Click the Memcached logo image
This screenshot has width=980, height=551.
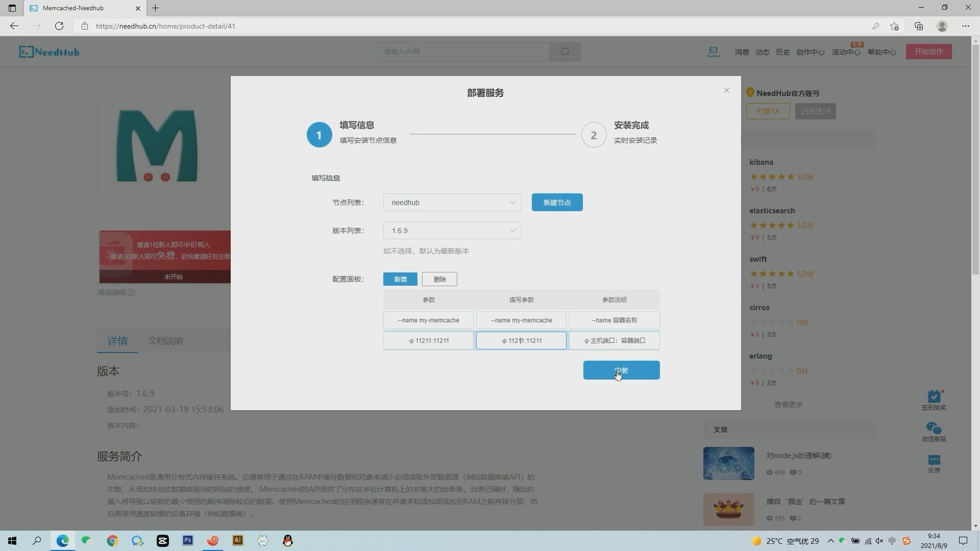(156, 147)
